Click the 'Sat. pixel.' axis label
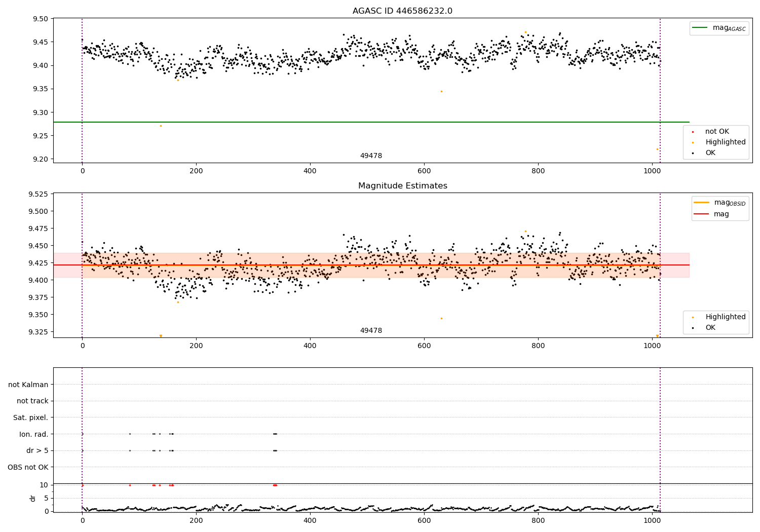760x532 pixels. pyautogui.click(x=30, y=417)
